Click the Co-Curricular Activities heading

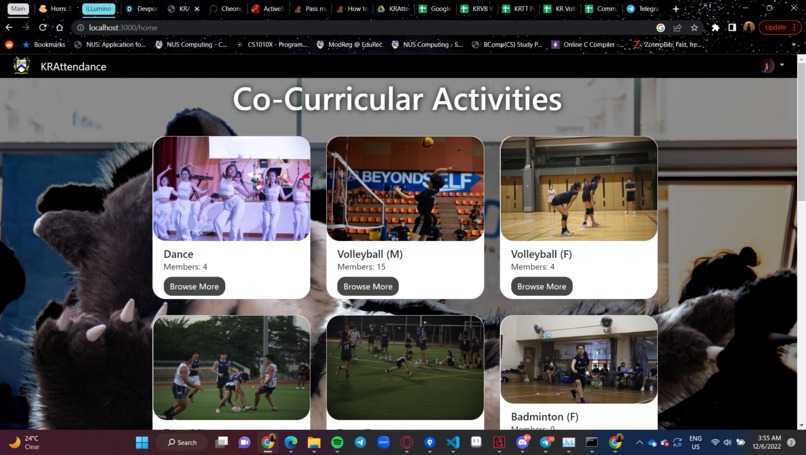[397, 99]
